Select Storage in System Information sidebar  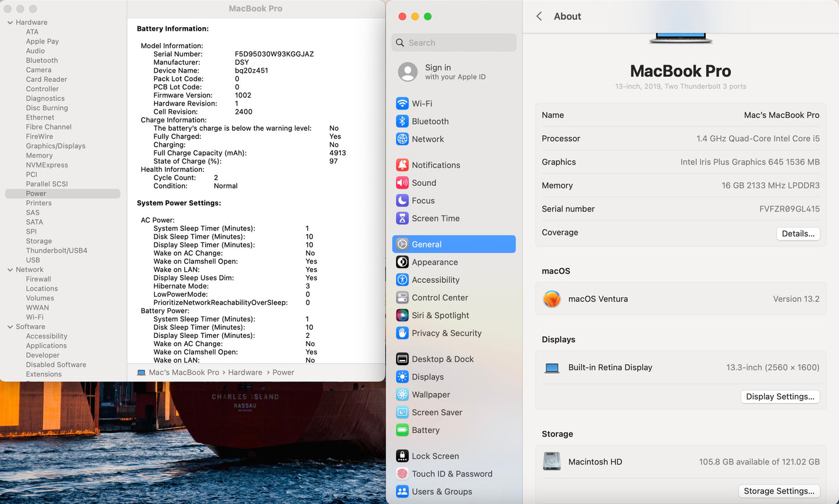(39, 241)
